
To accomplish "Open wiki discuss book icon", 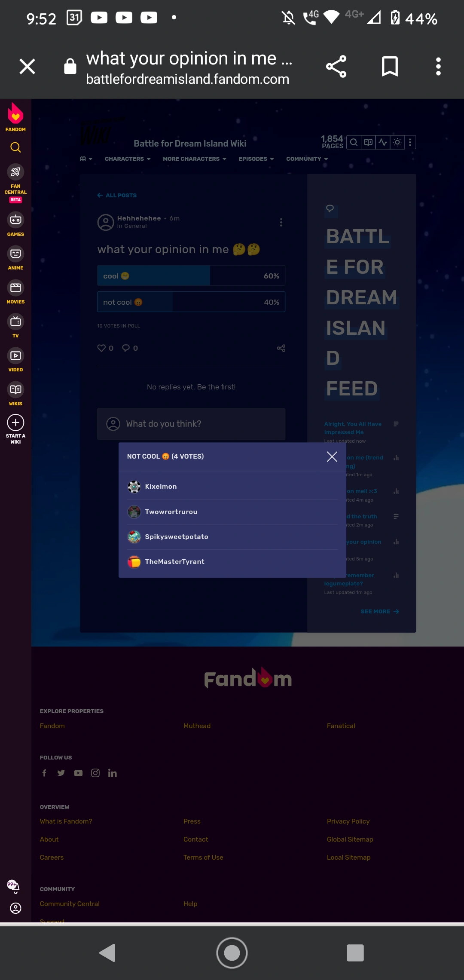I will 368,142.
